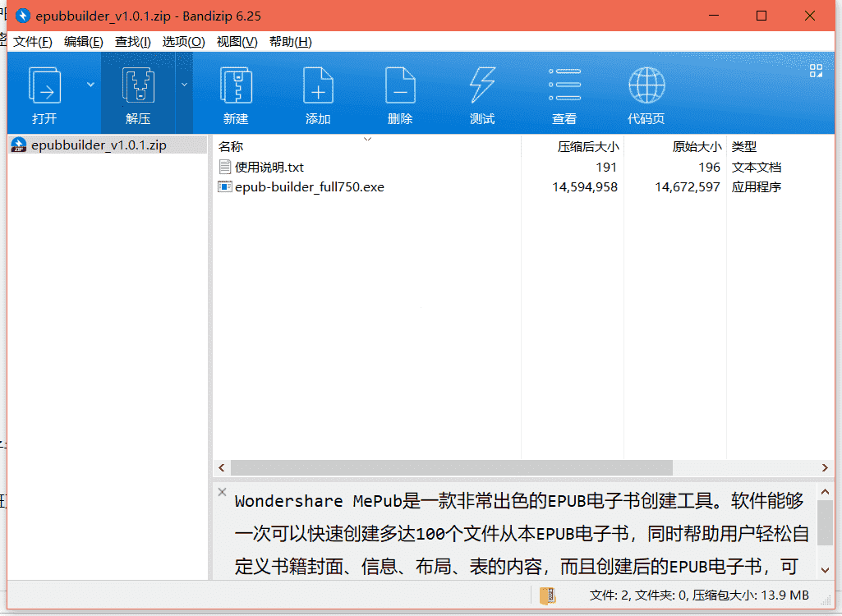
Task: Select the file epub-builder_full750.exe
Action: click(310, 187)
